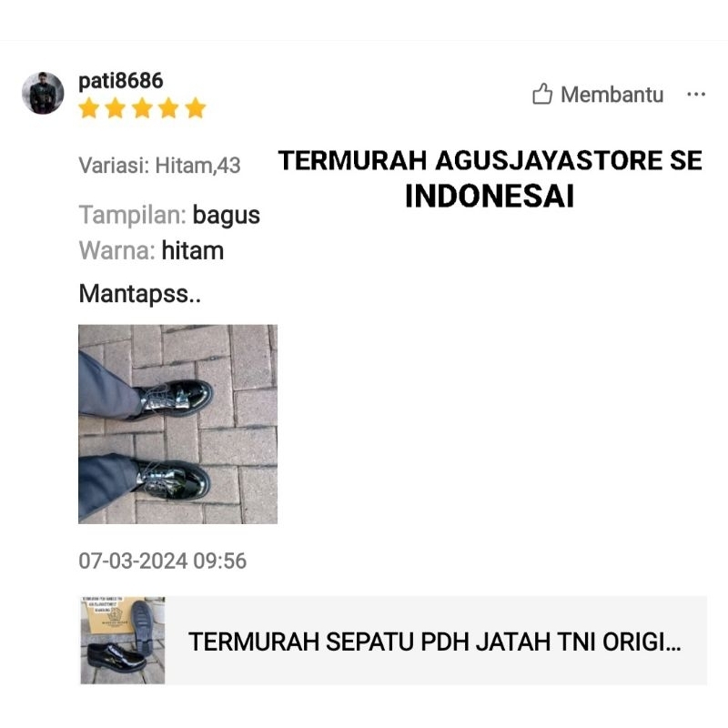Open the Sepatu PDH product thumbnail
This screenshot has height=728, width=728.
[x=123, y=641]
